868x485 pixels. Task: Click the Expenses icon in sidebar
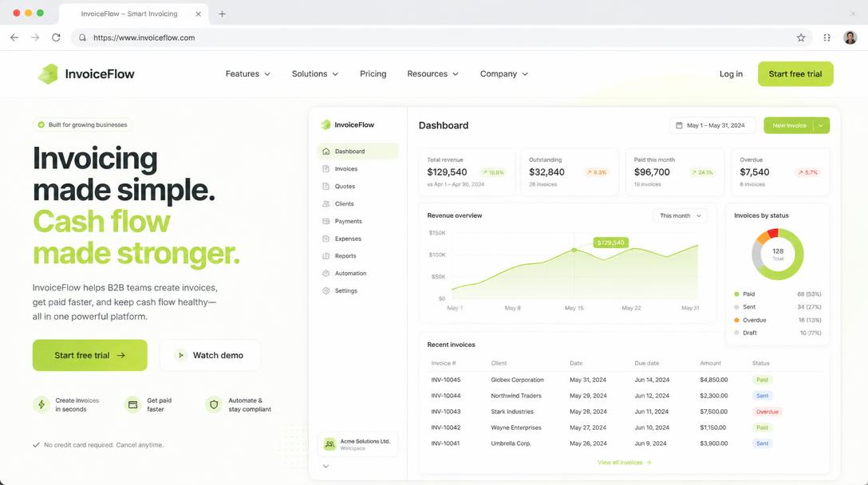(325, 239)
